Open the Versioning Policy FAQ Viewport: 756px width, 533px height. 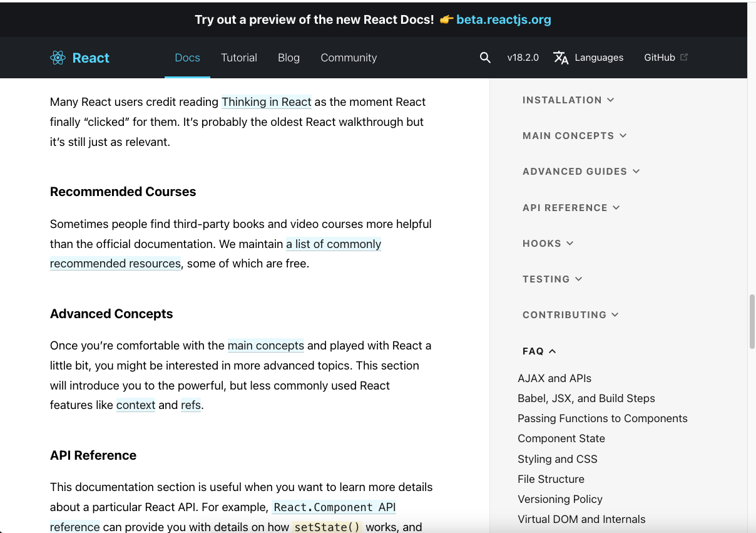pos(560,499)
